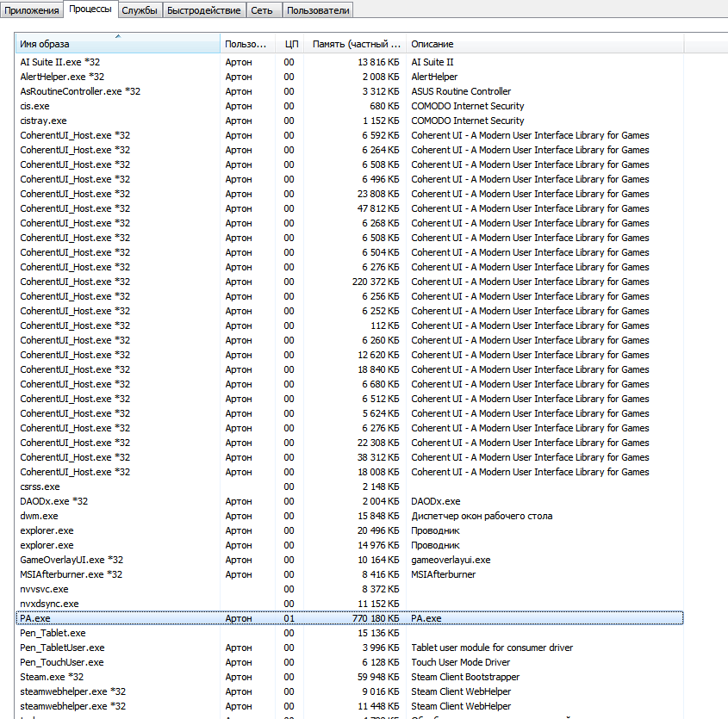The width and height of the screenshot is (728, 719).
Task: Sort by the ЦП column header
Action: point(290,44)
